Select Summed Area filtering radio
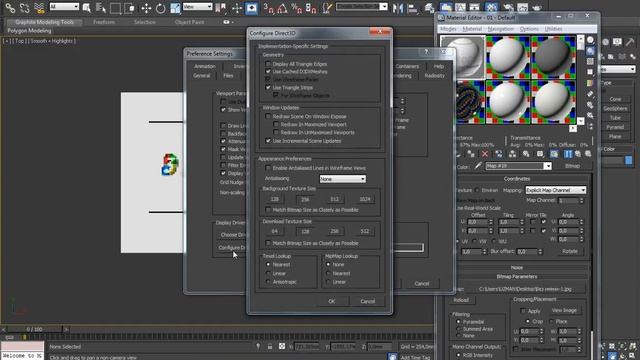640x360 pixels. click(x=458, y=329)
